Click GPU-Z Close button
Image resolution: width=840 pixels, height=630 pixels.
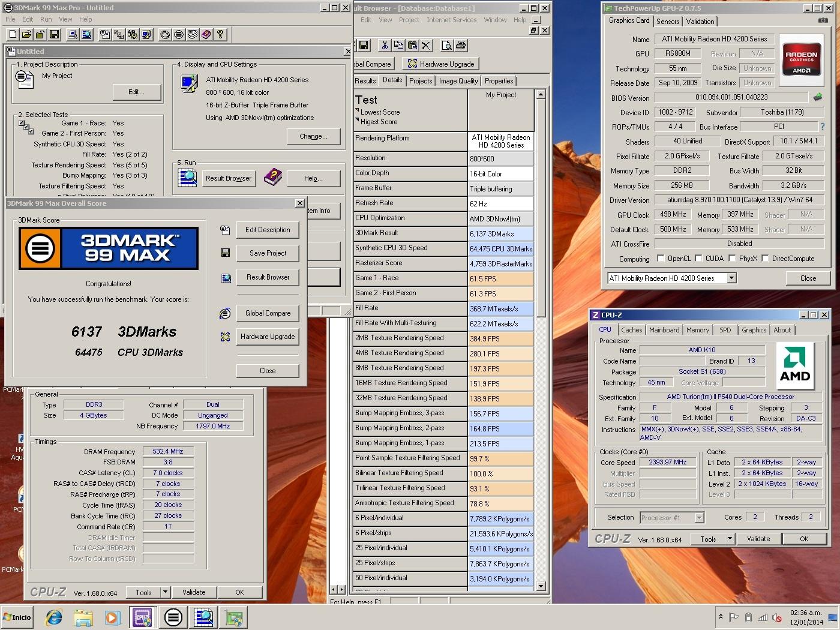808,278
